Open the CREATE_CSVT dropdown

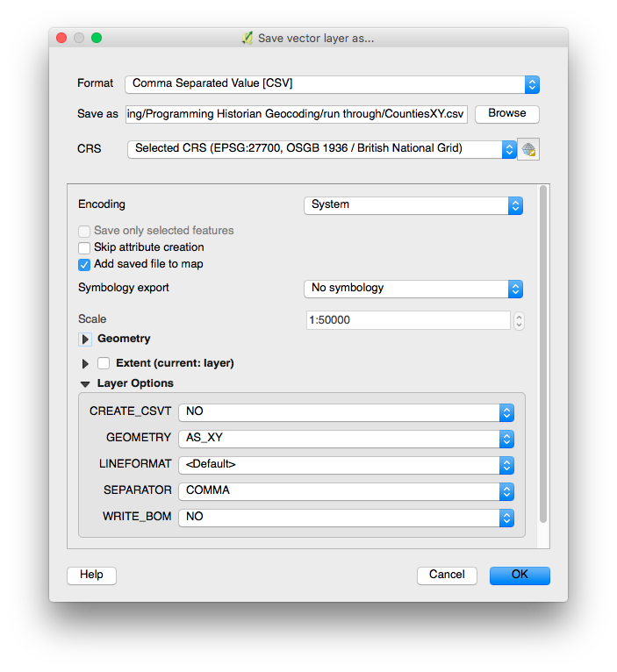pos(346,412)
